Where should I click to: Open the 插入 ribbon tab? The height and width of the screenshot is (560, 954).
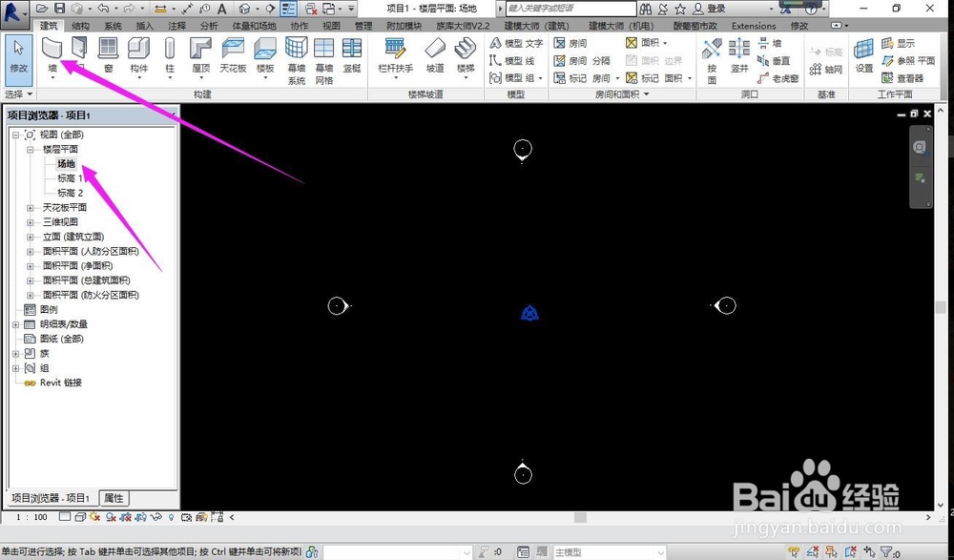[145, 26]
